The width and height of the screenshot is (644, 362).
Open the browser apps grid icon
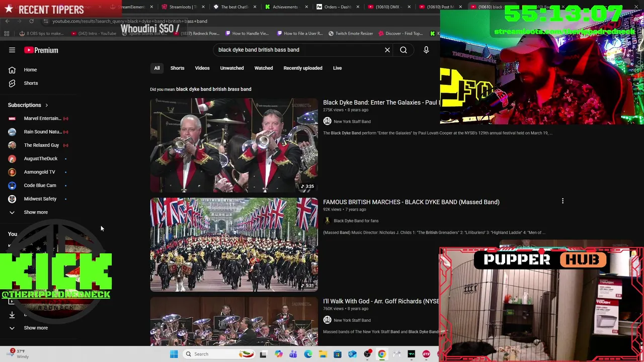[7, 33]
